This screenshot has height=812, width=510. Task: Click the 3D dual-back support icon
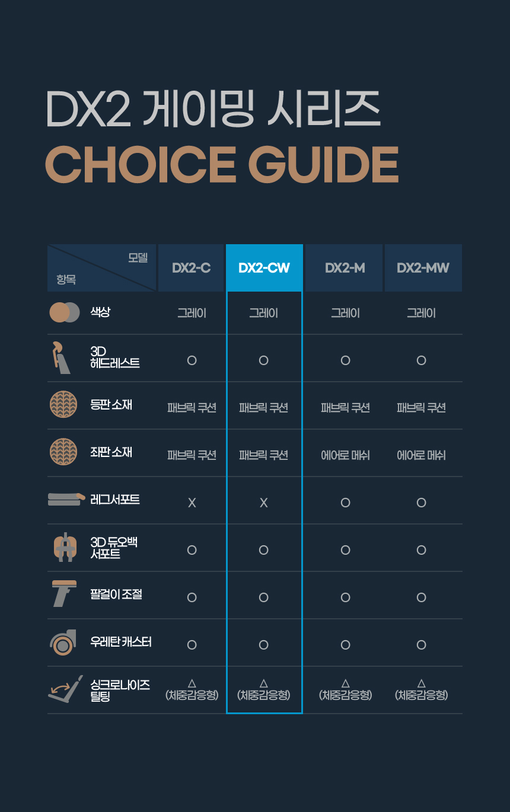[x=63, y=548]
